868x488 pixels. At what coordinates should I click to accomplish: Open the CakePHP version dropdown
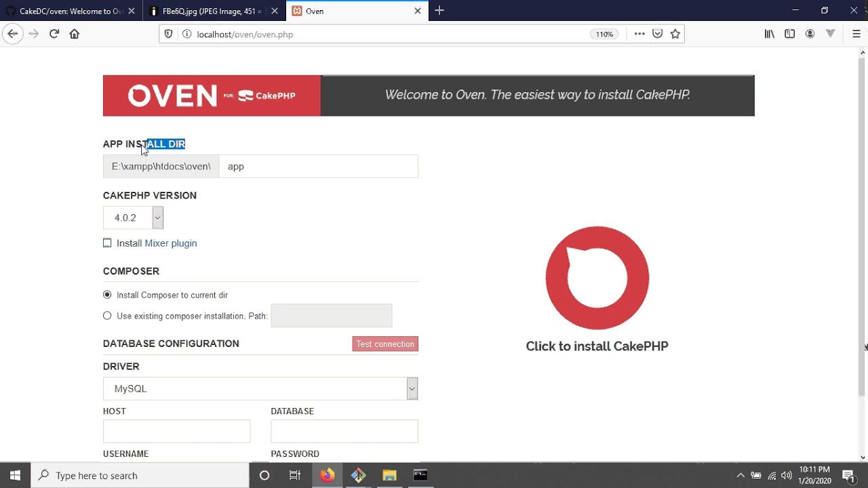coord(134,218)
